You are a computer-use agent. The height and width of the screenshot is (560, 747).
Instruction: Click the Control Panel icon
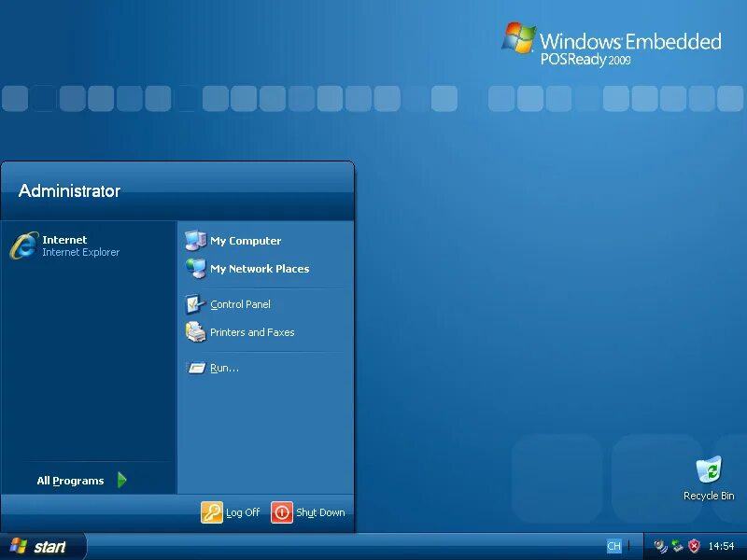(x=195, y=304)
